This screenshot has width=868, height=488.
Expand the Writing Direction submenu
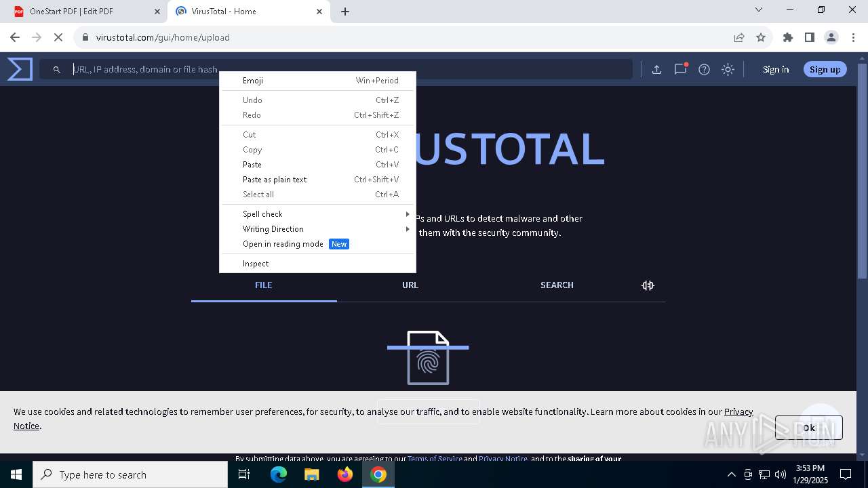317,229
